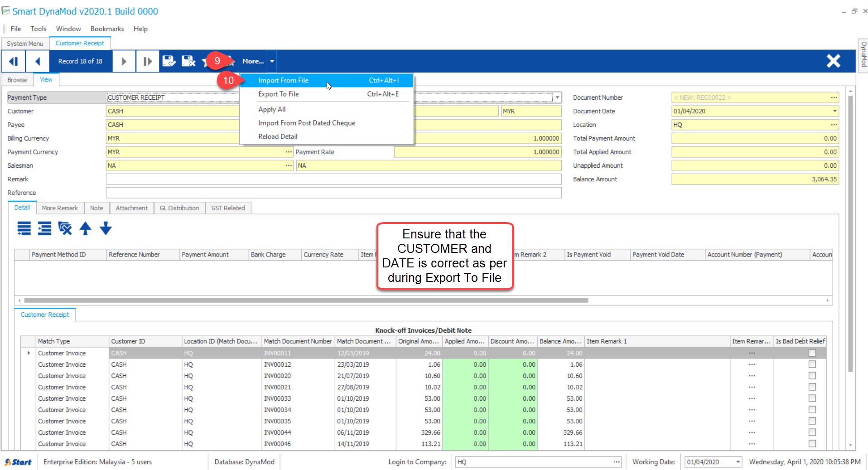
Task: Jump to the last record
Action: pos(148,61)
